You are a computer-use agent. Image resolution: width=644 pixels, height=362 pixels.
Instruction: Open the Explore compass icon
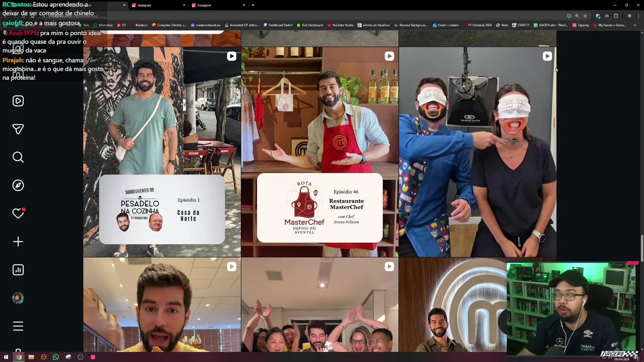[x=18, y=186]
